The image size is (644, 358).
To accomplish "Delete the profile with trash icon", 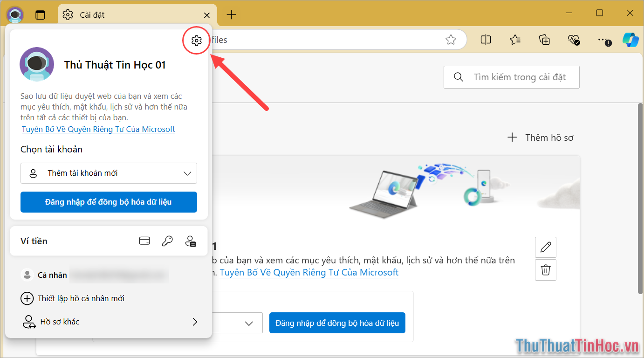I will pos(546,270).
